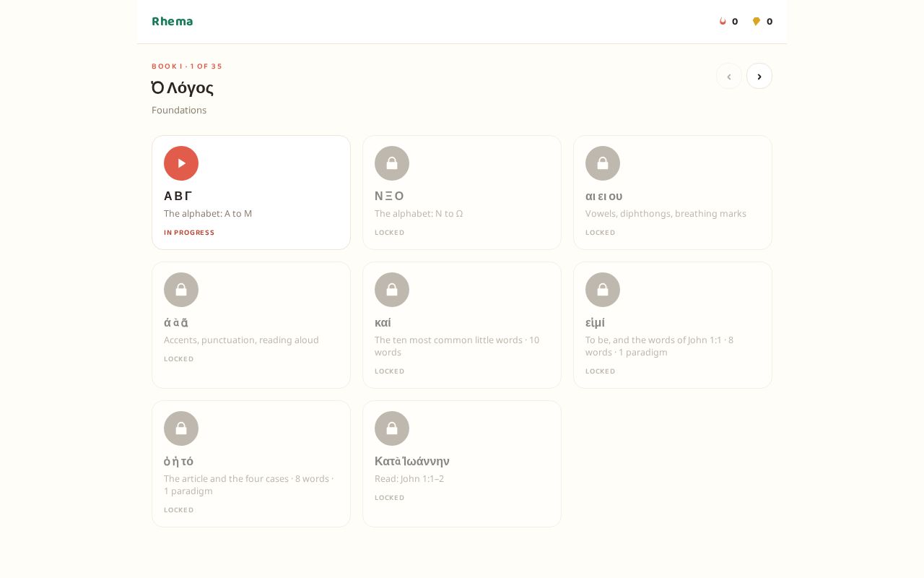
Task: Click 'The alphabet: Ν to Ω' text
Action: click(x=419, y=214)
